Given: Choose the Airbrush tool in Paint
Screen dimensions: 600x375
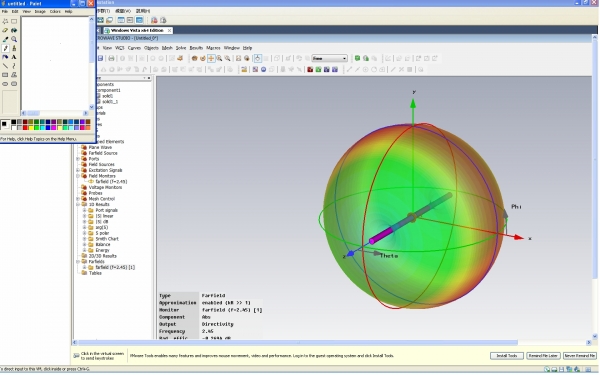Looking at the screenshot, I should [x=5, y=57].
